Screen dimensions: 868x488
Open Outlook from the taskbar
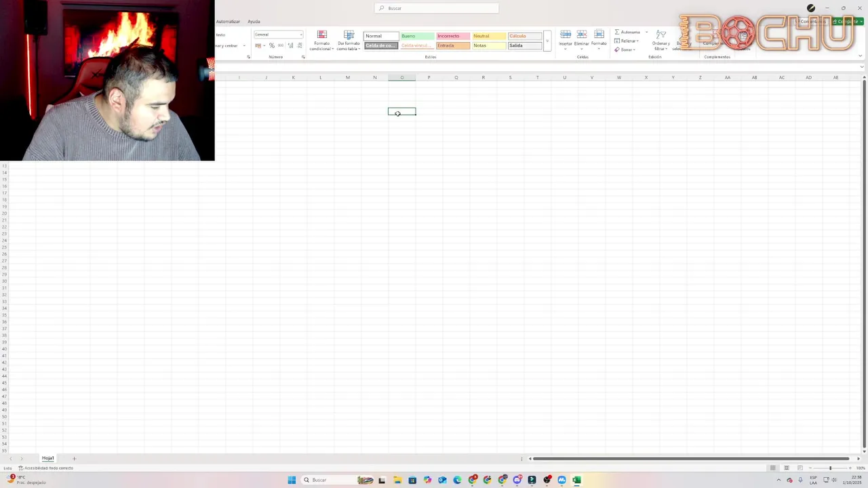[442, 480]
